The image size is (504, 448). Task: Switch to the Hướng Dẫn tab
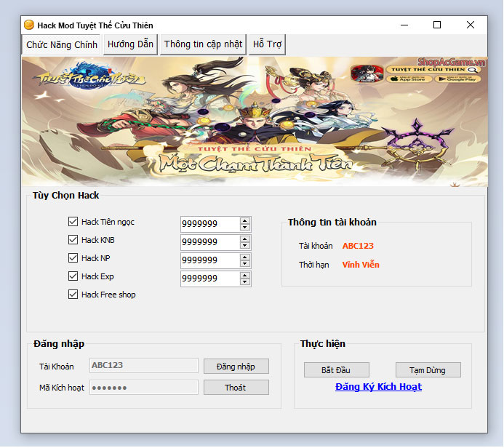click(130, 44)
